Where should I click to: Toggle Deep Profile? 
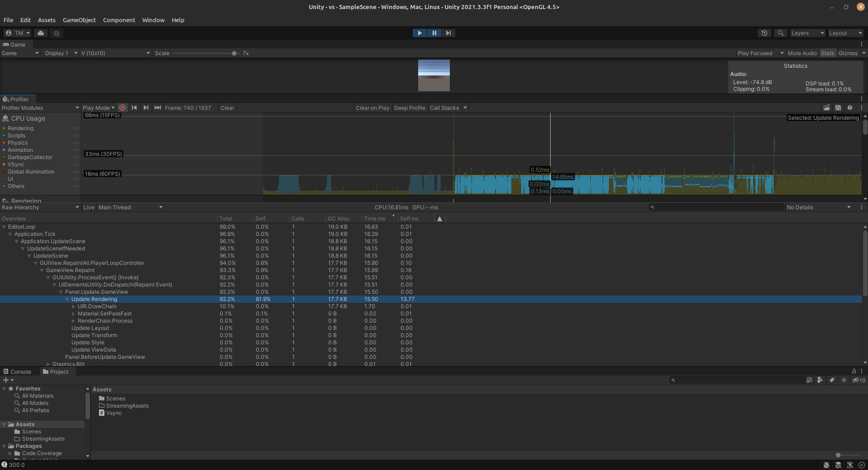coord(410,108)
